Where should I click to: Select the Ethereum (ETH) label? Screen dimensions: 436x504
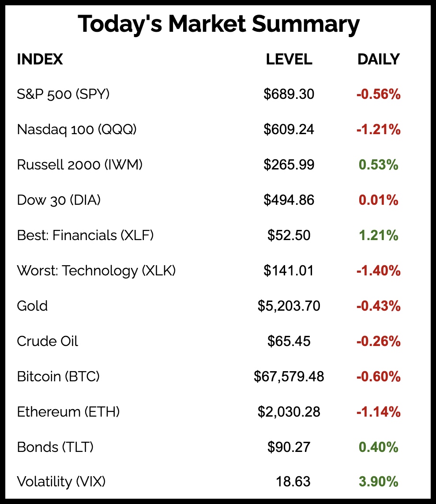click(68, 412)
